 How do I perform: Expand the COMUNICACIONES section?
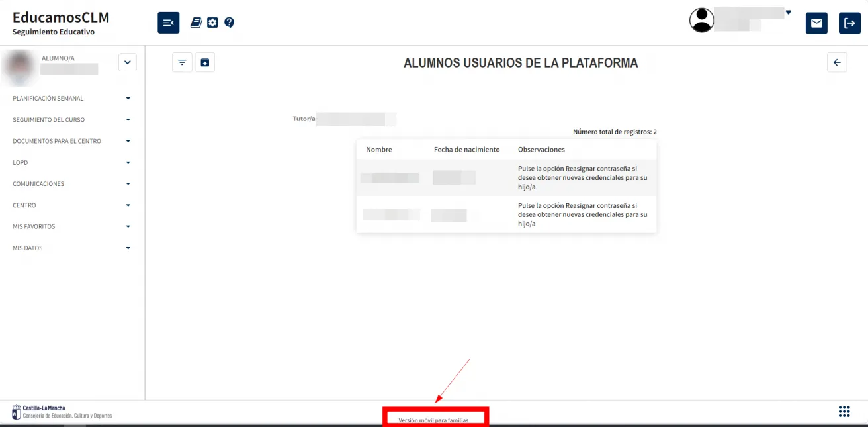click(x=128, y=183)
